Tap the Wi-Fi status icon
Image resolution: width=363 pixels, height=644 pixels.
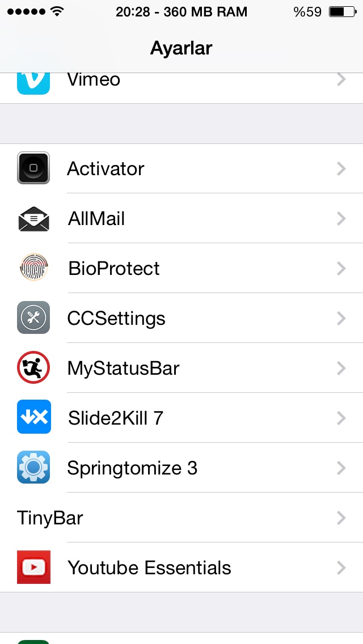click(57, 11)
